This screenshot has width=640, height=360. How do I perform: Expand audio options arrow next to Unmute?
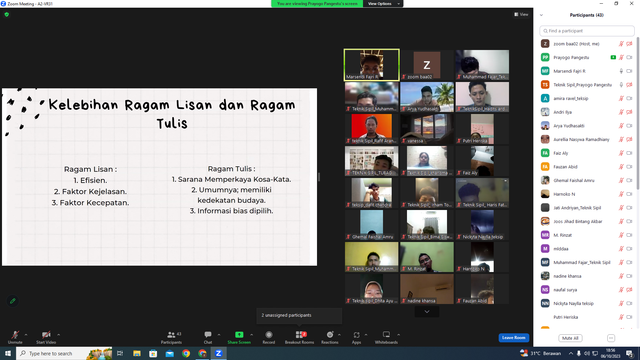click(26, 335)
